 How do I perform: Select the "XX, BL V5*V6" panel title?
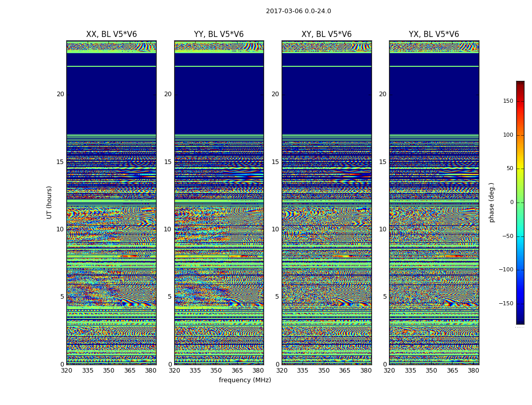coord(111,34)
